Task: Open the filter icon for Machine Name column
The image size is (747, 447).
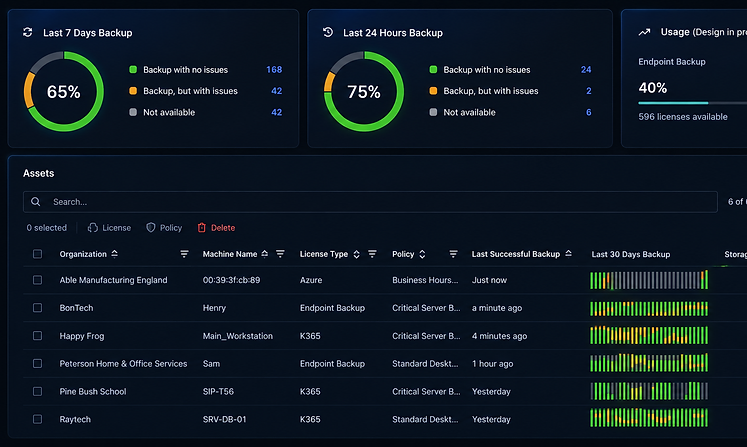Action: coord(280,254)
